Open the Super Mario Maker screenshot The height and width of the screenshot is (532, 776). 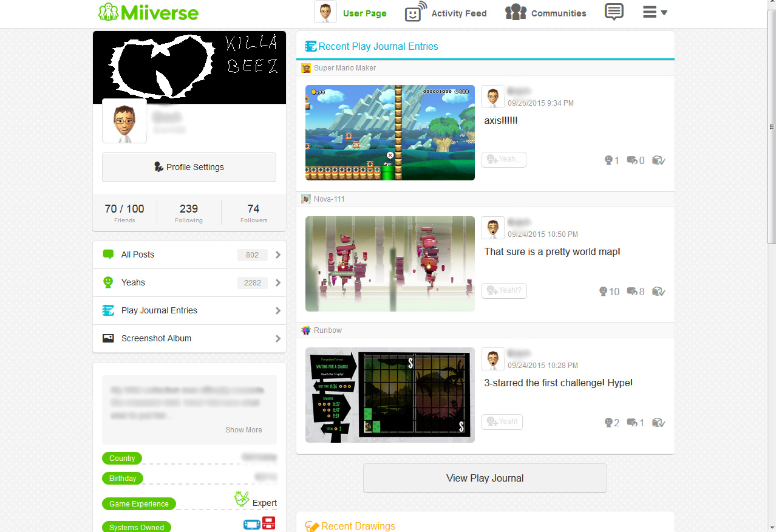[x=390, y=132]
